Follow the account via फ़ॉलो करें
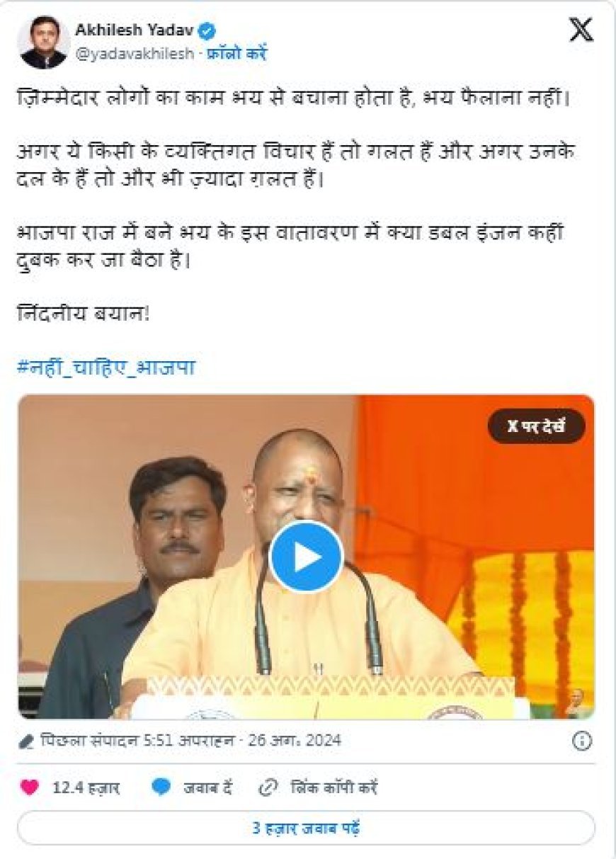Image resolution: width=616 pixels, height=859 pixels. [237, 54]
